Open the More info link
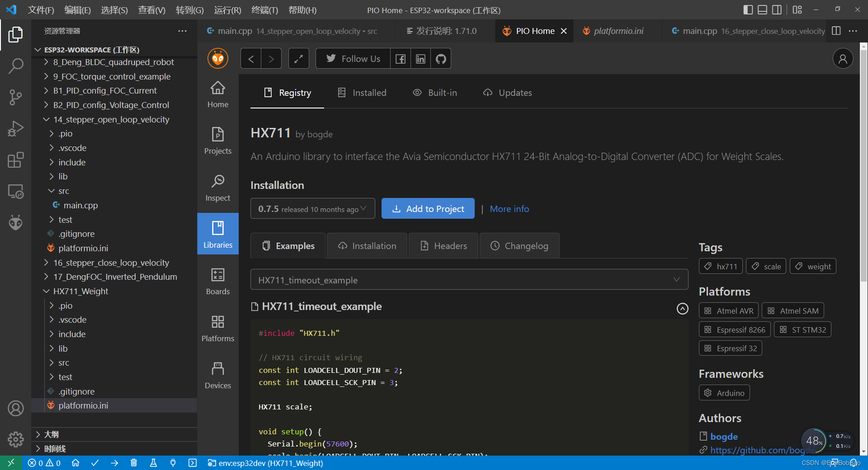 509,209
